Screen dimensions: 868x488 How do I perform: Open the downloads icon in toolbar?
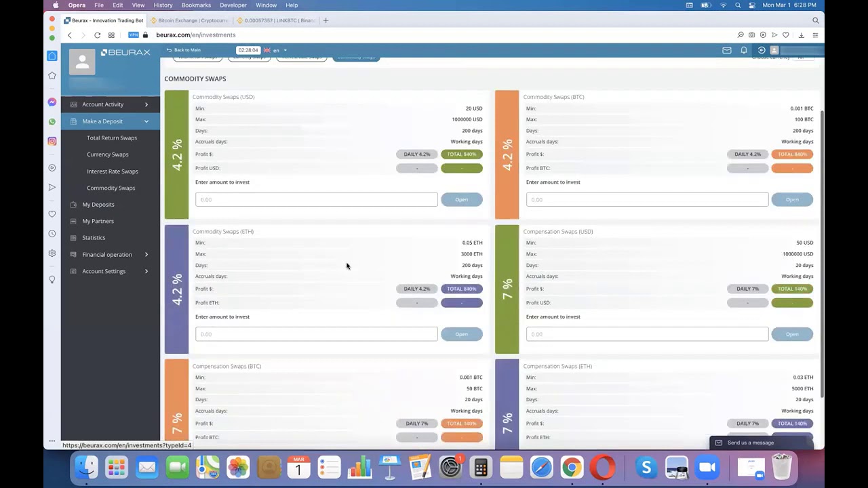802,35
